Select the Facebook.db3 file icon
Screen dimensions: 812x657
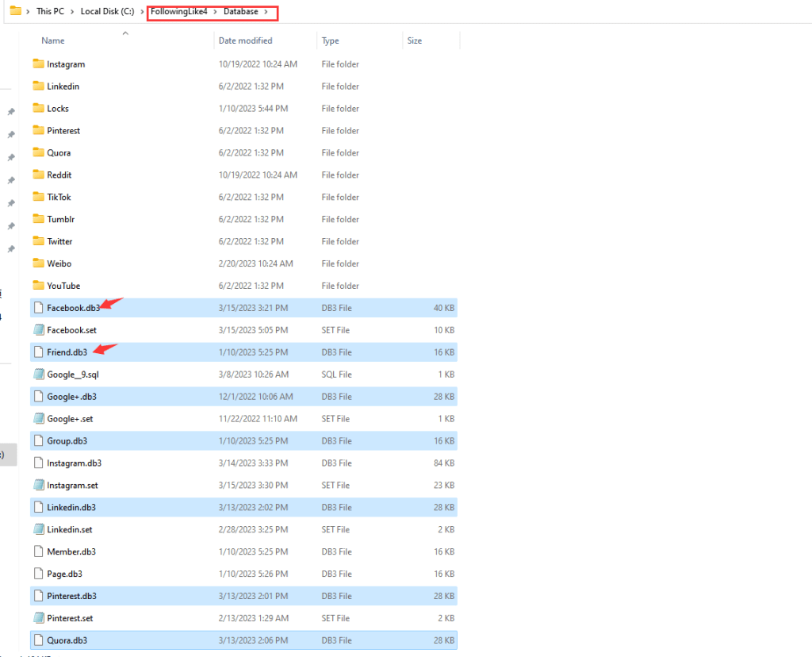38,308
